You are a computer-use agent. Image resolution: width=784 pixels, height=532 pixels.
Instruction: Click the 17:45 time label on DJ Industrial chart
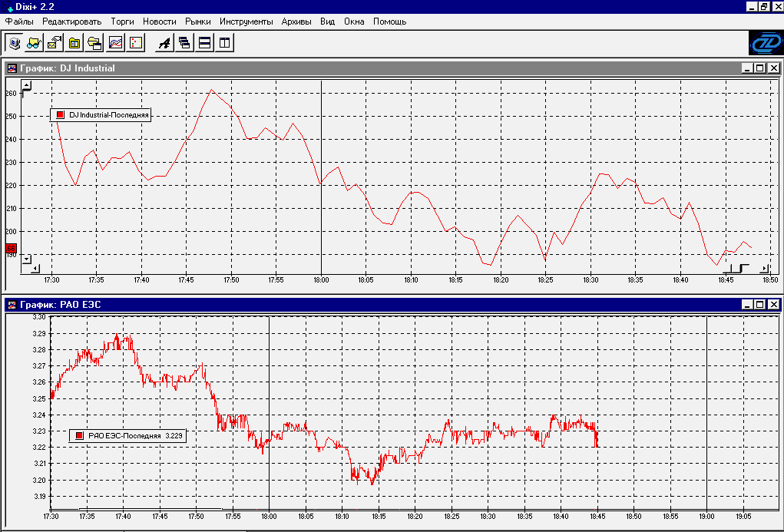tap(186, 280)
